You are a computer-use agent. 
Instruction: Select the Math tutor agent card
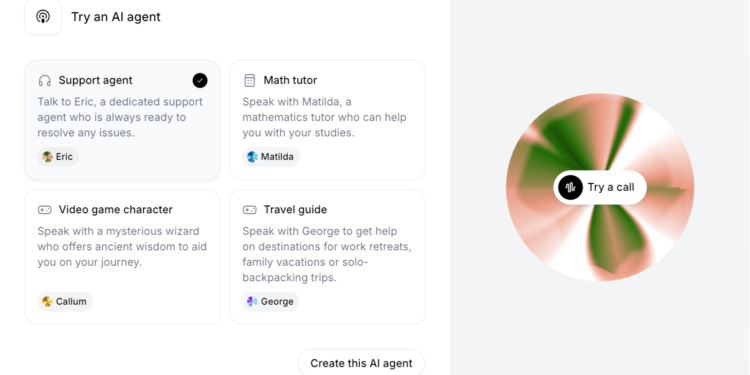pos(327,120)
